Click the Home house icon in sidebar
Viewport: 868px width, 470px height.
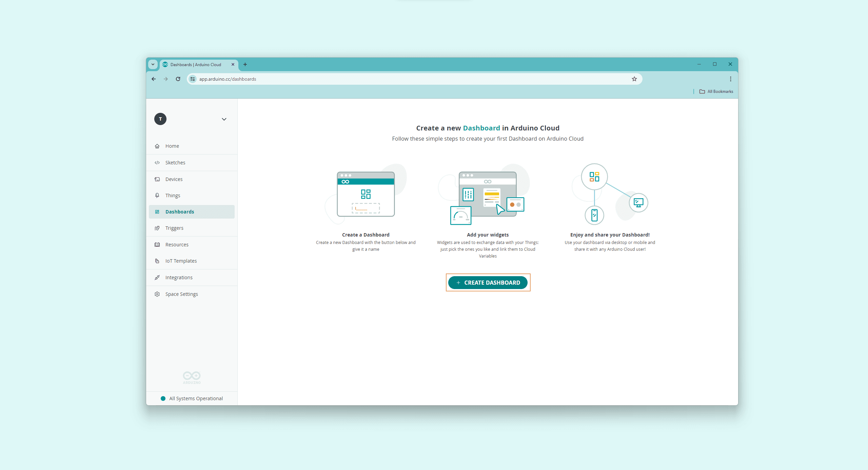(157, 146)
